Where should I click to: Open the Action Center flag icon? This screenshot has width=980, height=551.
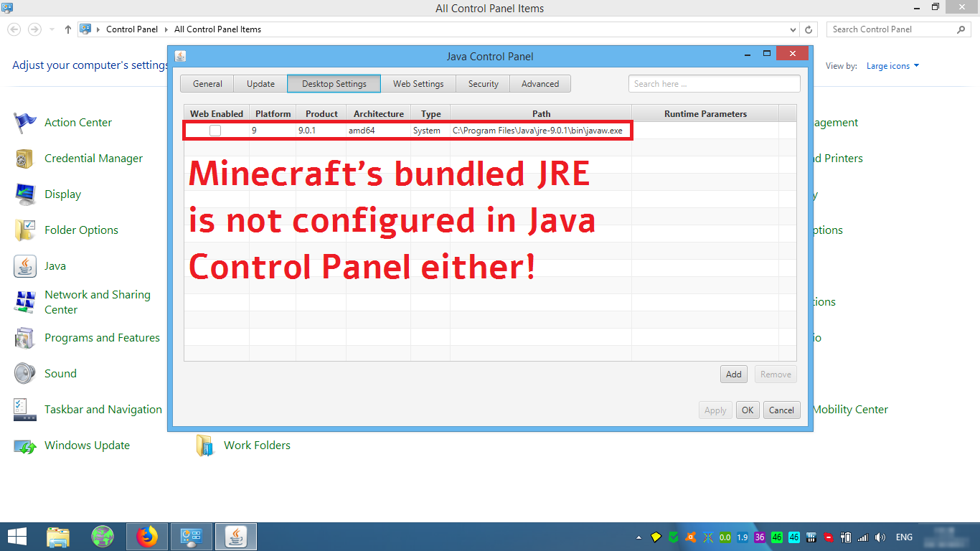point(25,123)
